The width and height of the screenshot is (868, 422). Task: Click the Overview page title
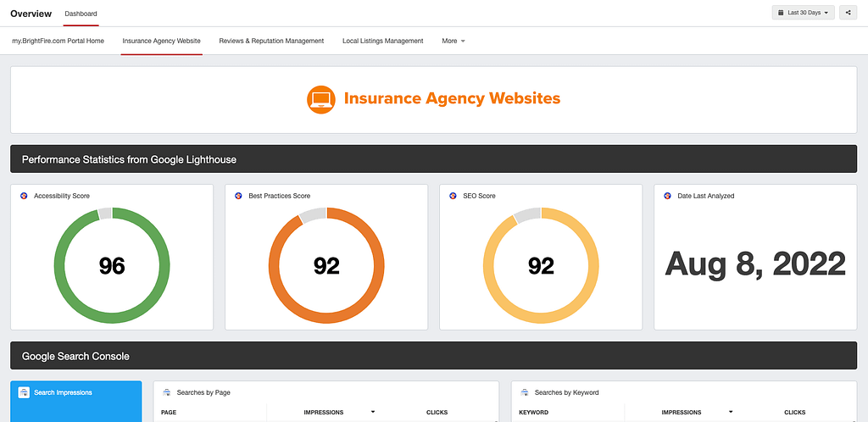[31, 14]
